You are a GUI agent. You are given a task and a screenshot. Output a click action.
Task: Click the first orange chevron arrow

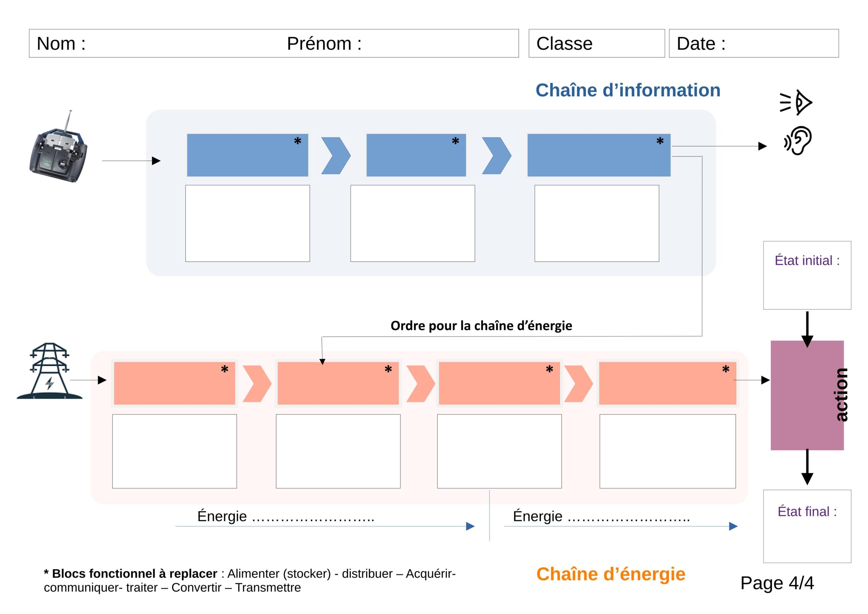(257, 384)
